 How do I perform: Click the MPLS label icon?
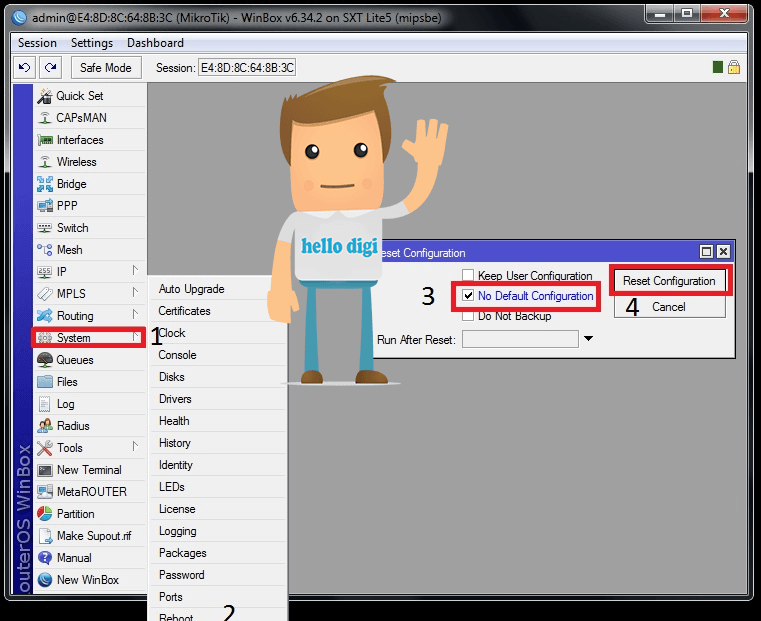tap(45, 294)
